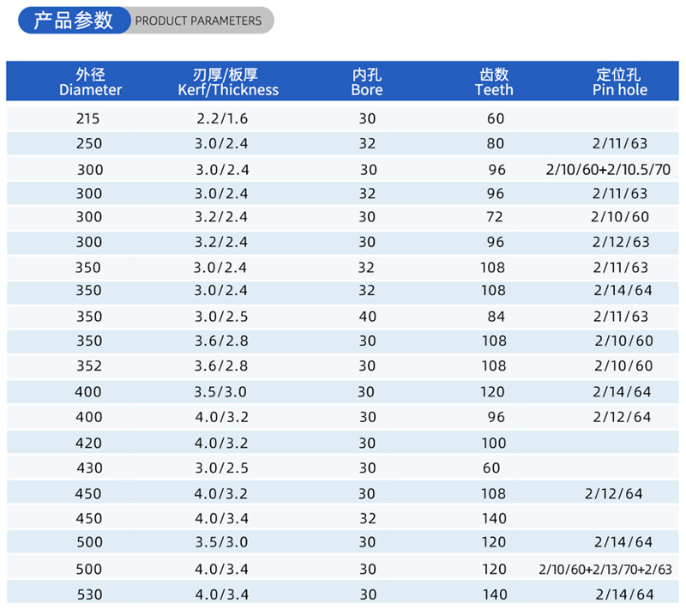Click the teeth value 100
This screenshot has height=616, width=686.
click(494, 444)
